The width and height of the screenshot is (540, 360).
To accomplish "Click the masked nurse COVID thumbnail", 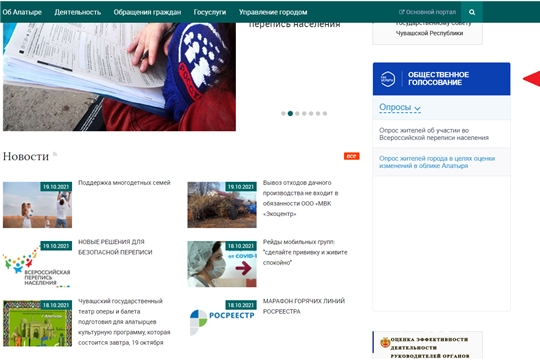I will pyautogui.click(x=222, y=264).
